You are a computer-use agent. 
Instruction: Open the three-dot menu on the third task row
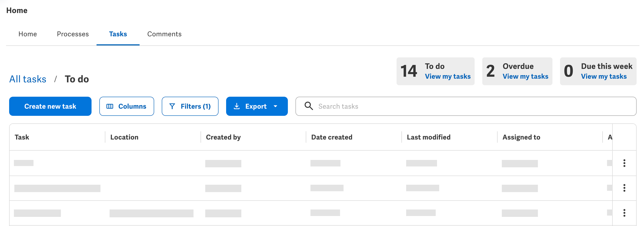(624, 213)
